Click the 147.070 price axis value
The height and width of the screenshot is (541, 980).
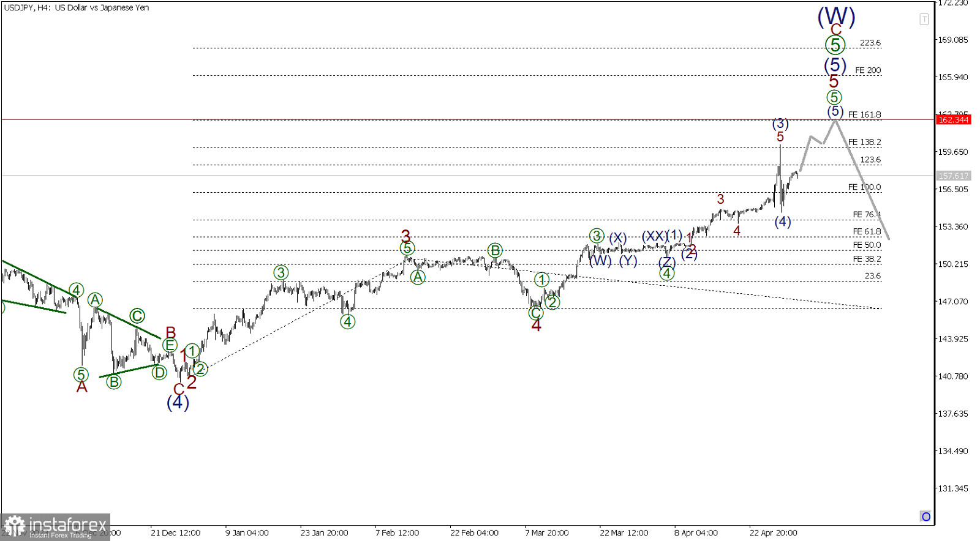[953, 301]
